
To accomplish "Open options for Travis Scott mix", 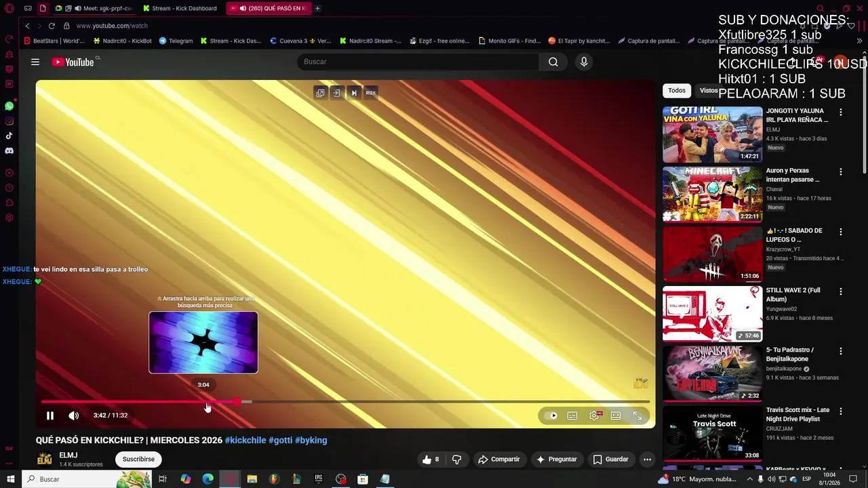I will [x=841, y=411].
